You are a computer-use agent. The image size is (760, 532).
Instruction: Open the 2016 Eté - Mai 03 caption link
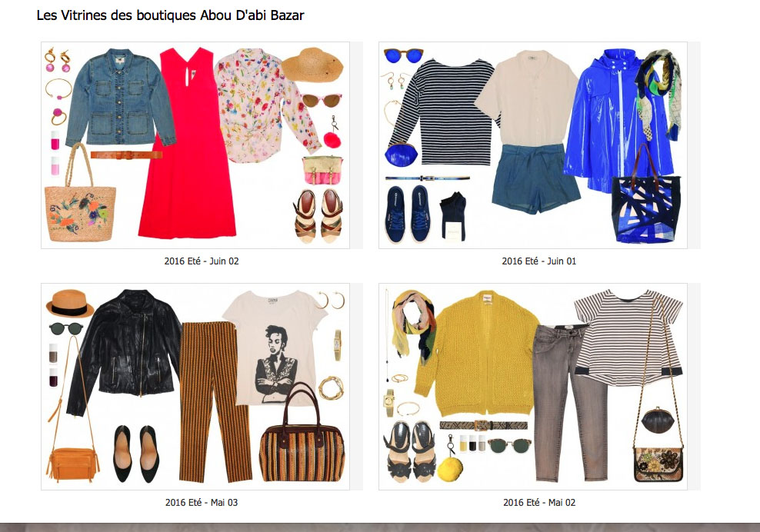(202, 503)
